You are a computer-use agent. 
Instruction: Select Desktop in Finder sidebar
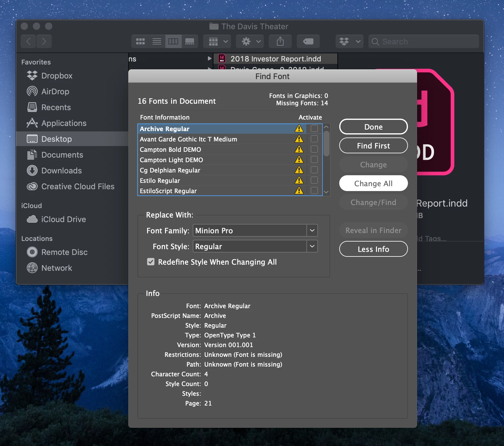click(x=72, y=139)
